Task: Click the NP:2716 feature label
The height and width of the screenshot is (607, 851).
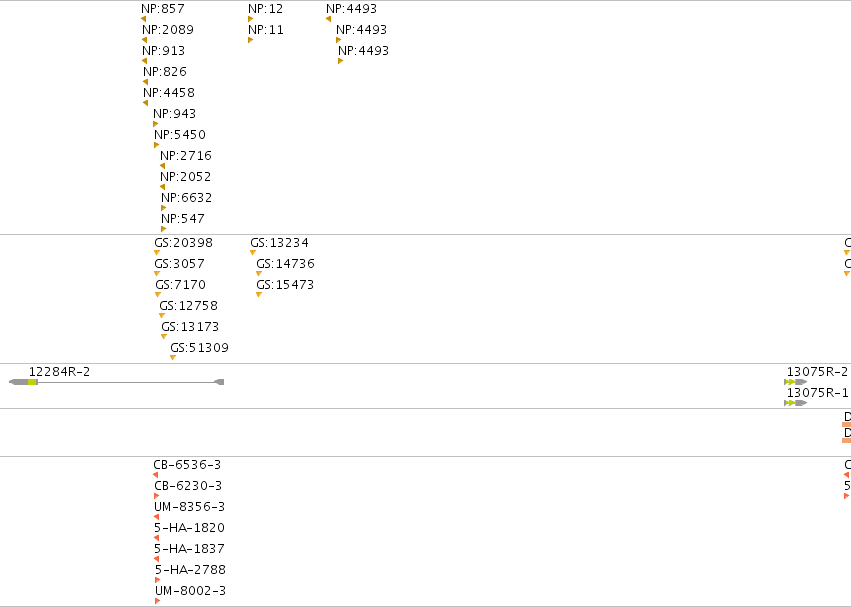Action: 186,156
